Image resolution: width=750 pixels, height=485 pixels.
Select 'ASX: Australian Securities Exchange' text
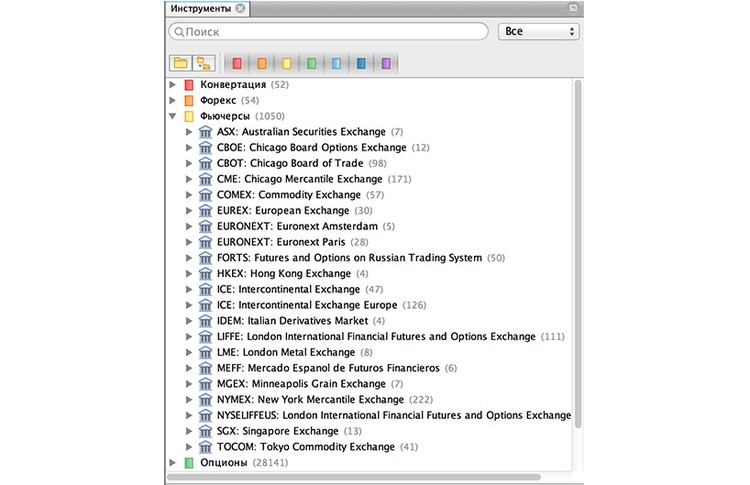pyautogui.click(x=301, y=132)
